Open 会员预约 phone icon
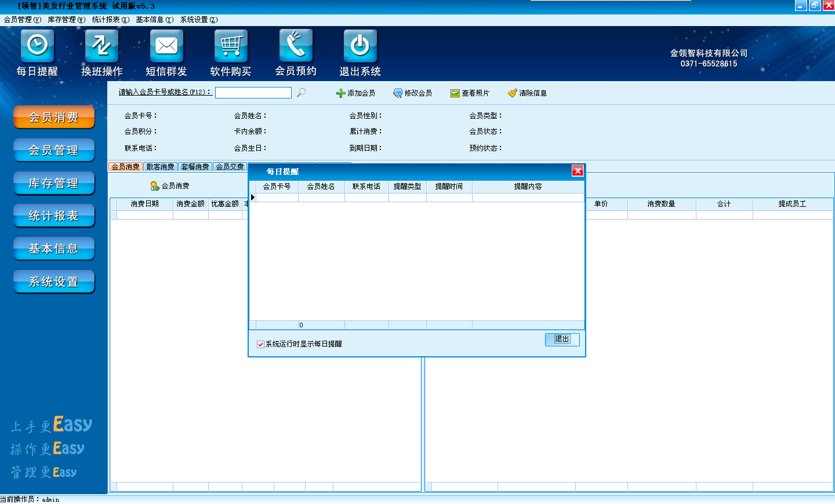Viewport: 835px width, 504px height. tap(296, 46)
